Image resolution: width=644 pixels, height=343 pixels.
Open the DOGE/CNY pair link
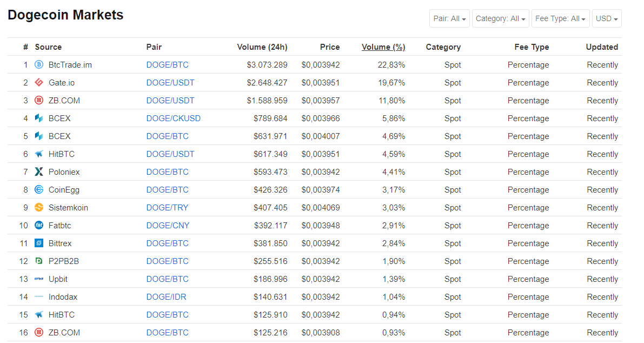pos(168,226)
